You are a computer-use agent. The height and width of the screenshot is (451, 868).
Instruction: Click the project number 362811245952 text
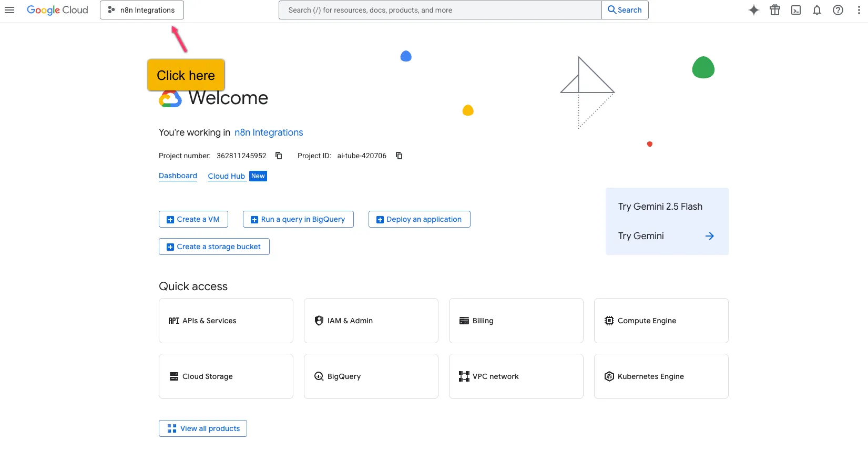coord(241,156)
